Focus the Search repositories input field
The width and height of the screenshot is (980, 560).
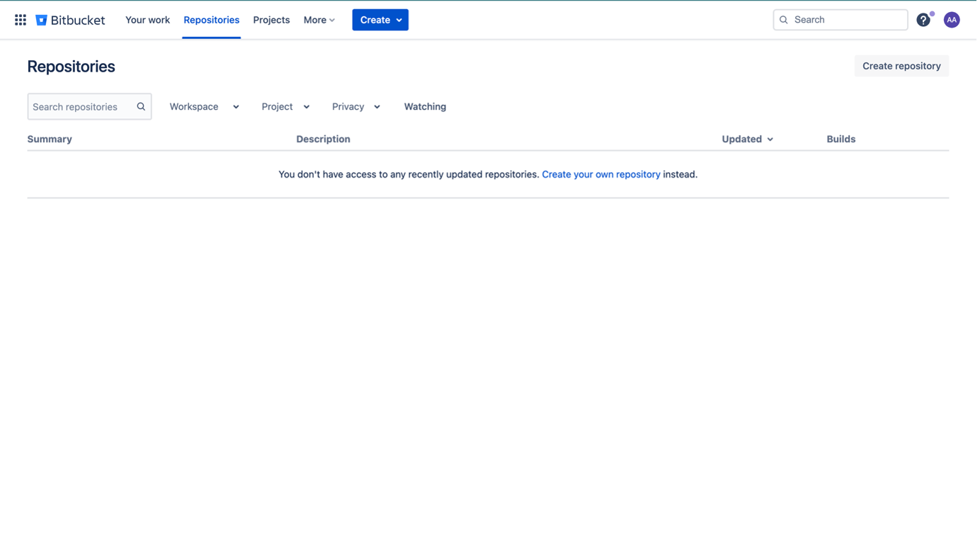(80, 107)
